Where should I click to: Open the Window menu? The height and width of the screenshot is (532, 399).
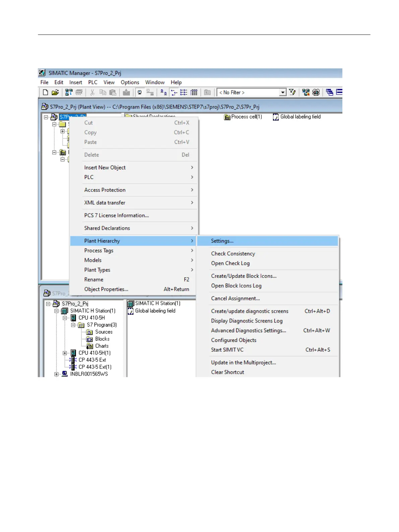[x=155, y=82]
